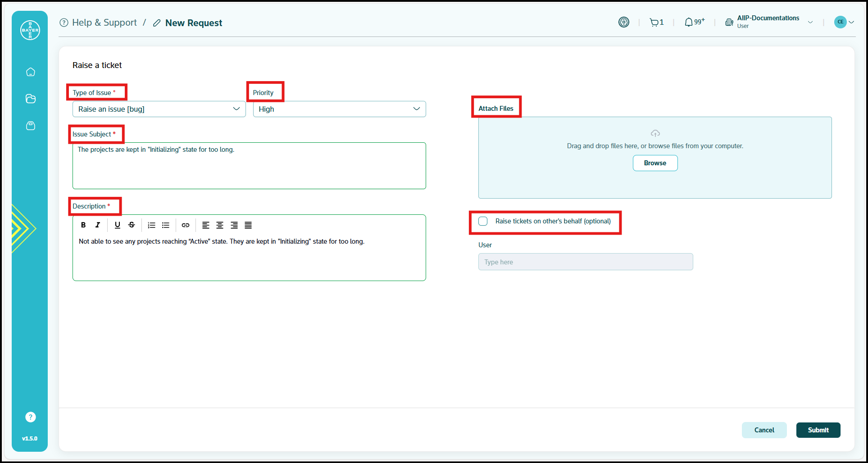
Task: Toggle underline formatting for description text
Action: pos(117,225)
